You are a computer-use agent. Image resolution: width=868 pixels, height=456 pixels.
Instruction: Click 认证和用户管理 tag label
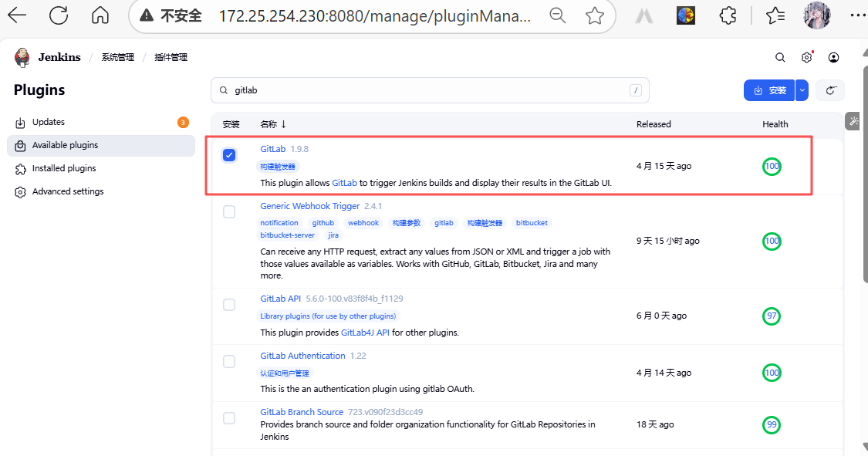tap(285, 373)
